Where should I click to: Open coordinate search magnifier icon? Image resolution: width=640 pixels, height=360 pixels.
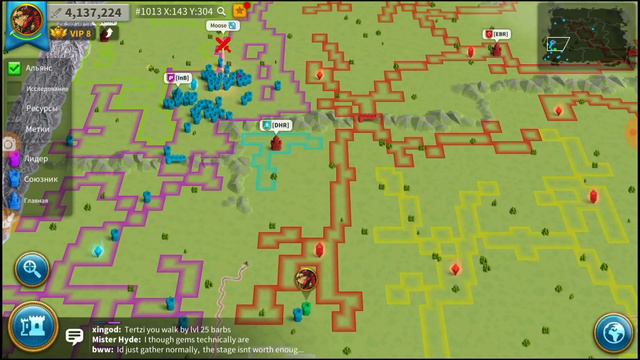click(x=222, y=11)
